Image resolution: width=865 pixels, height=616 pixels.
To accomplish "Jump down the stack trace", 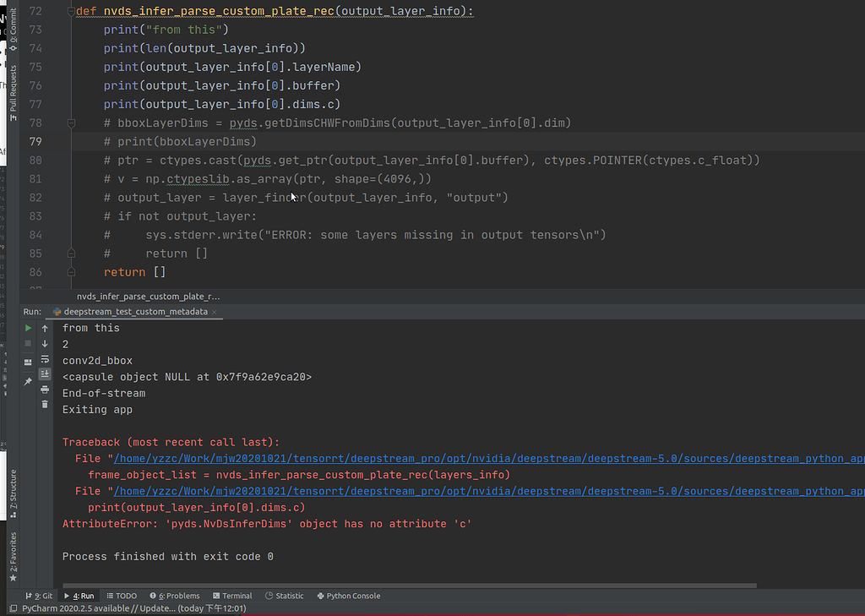I will coord(45,344).
